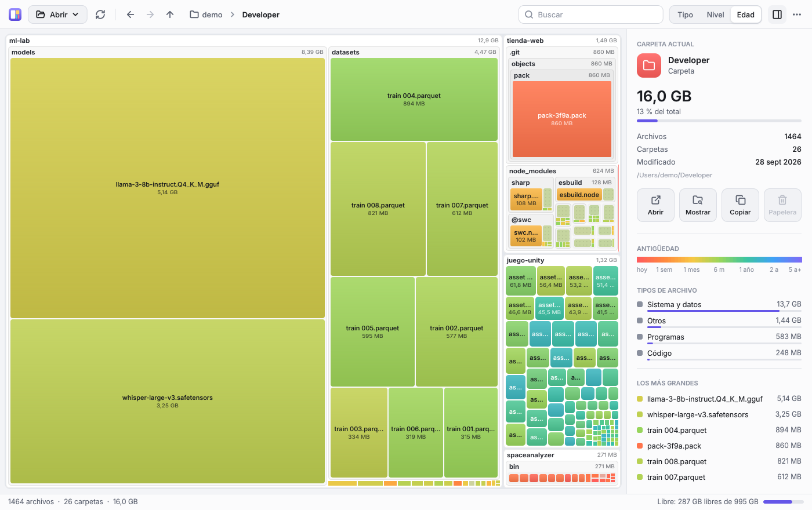Click the juego-unity folder header
The width and height of the screenshot is (812, 510).
point(562,260)
